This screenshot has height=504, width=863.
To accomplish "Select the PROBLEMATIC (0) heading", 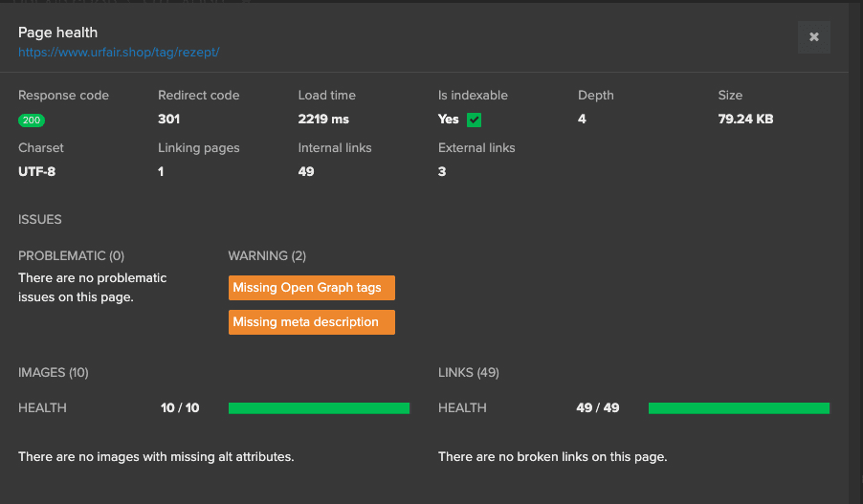I will [x=71, y=255].
